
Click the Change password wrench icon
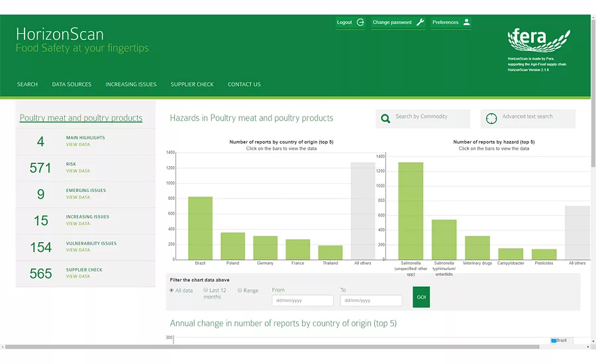tap(420, 22)
